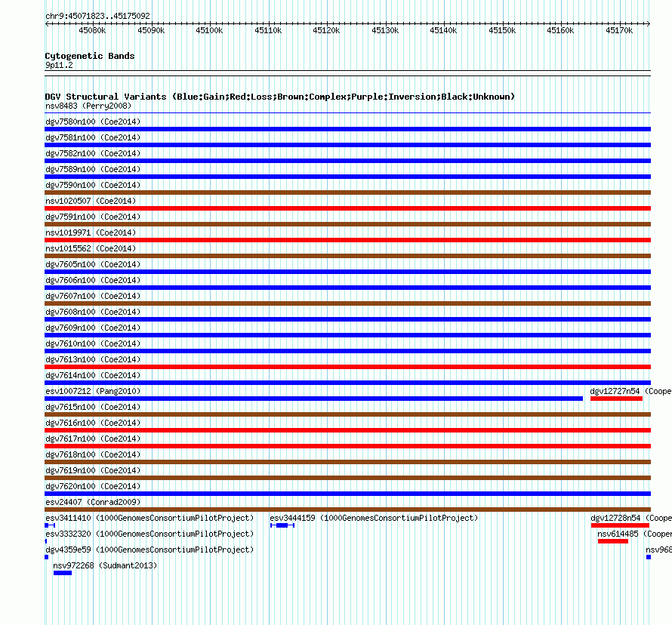Click the esv1007212 (Pang2010) label

[93, 391]
